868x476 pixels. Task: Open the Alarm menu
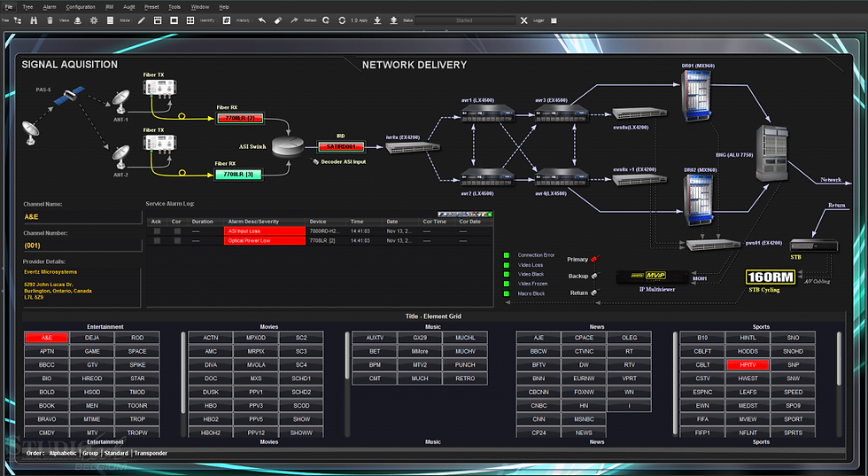[50, 7]
